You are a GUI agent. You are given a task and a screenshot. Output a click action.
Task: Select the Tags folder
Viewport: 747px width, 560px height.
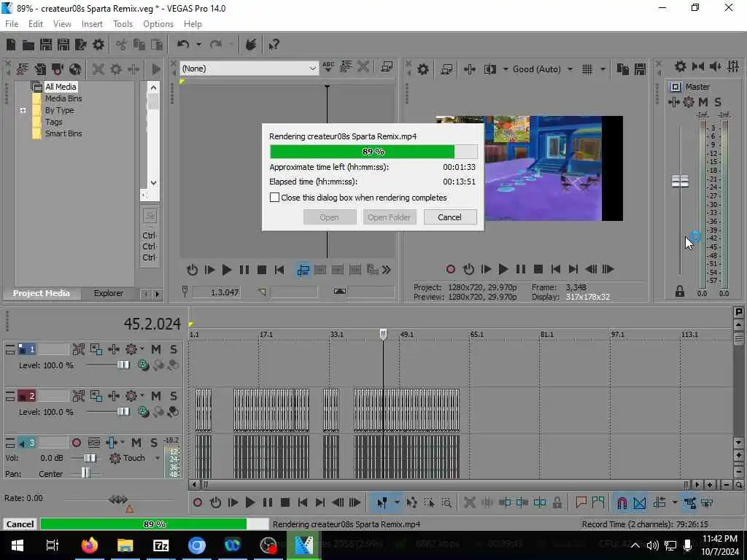tap(54, 122)
